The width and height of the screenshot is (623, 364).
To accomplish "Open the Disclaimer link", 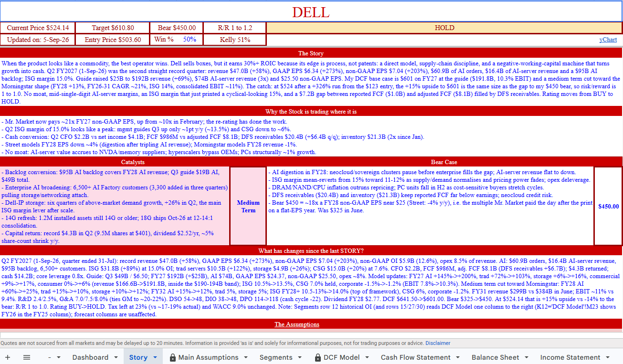I will click(438, 343).
